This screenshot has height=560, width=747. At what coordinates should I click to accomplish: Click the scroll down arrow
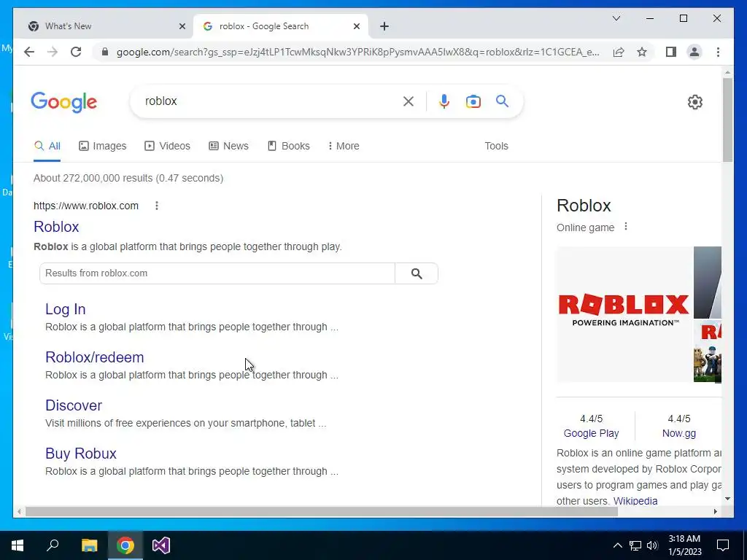pyautogui.click(x=727, y=499)
